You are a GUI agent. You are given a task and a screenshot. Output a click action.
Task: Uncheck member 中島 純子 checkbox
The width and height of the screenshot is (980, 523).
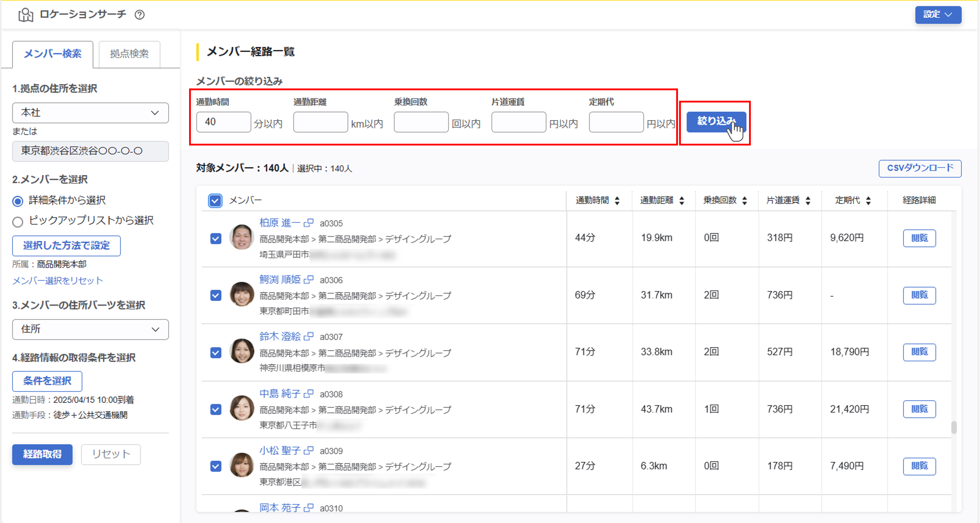click(216, 410)
